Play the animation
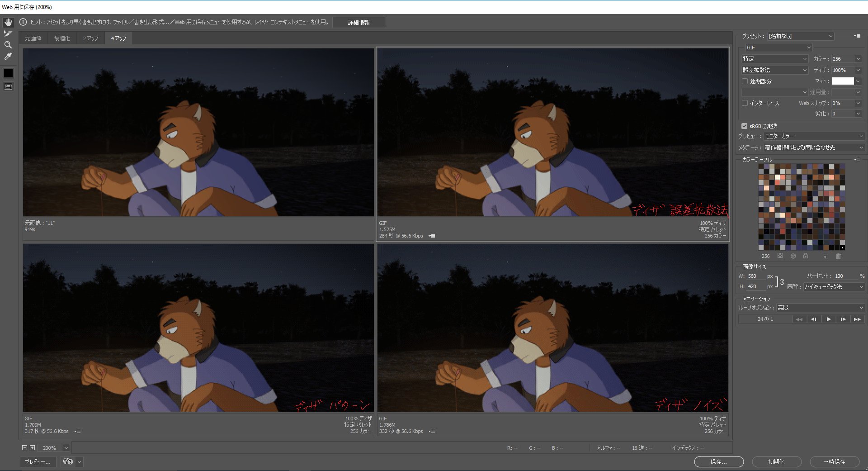Image resolution: width=868 pixels, height=471 pixels. (829, 319)
